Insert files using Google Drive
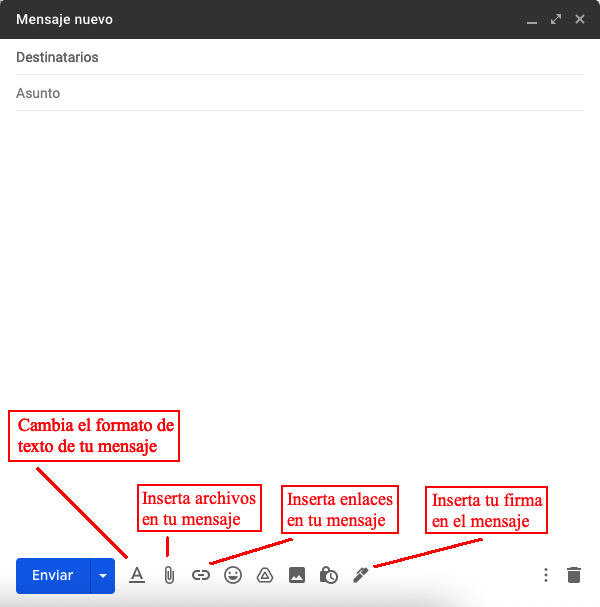This screenshot has height=607, width=600. [265, 575]
